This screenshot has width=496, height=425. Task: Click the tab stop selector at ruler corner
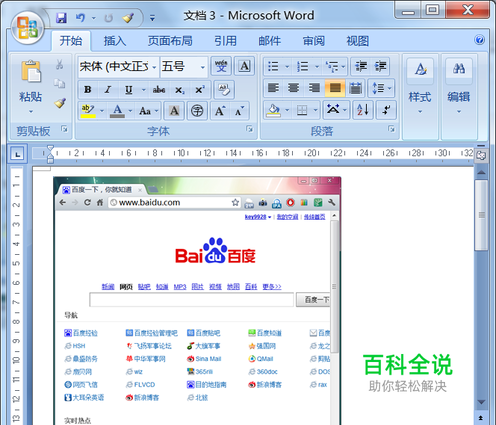(17, 154)
